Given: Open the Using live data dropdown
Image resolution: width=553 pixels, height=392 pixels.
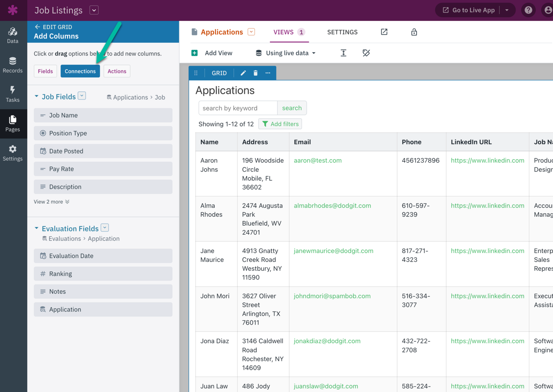Looking at the screenshot, I should 286,53.
